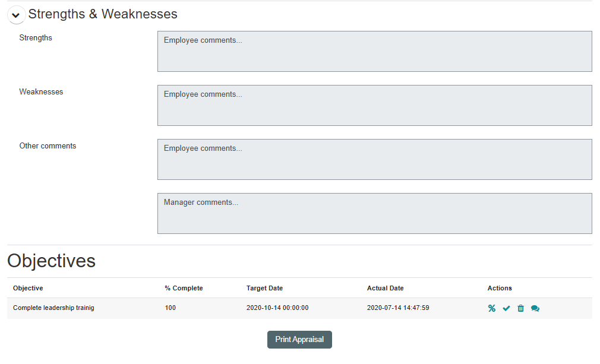The height and width of the screenshot is (364, 600).
Task: Choose the Actual Date column header
Action: tap(385, 288)
